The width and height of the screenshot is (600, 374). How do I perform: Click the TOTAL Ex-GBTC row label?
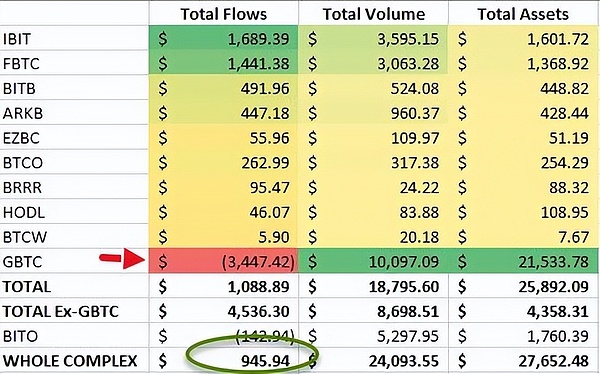click(x=61, y=312)
